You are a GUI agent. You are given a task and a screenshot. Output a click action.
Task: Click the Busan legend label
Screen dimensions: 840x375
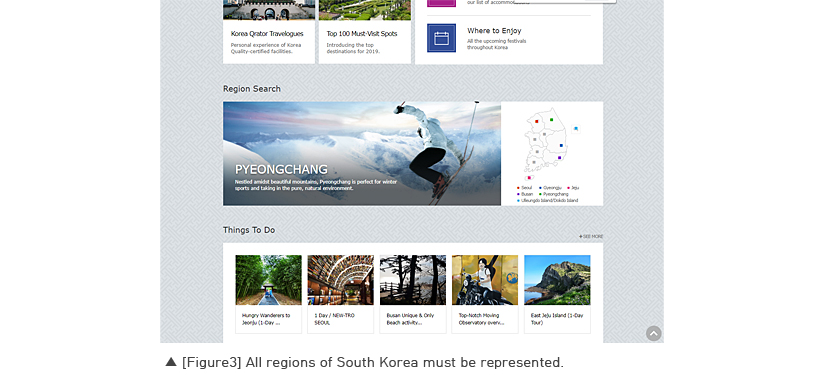coord(527,194)
